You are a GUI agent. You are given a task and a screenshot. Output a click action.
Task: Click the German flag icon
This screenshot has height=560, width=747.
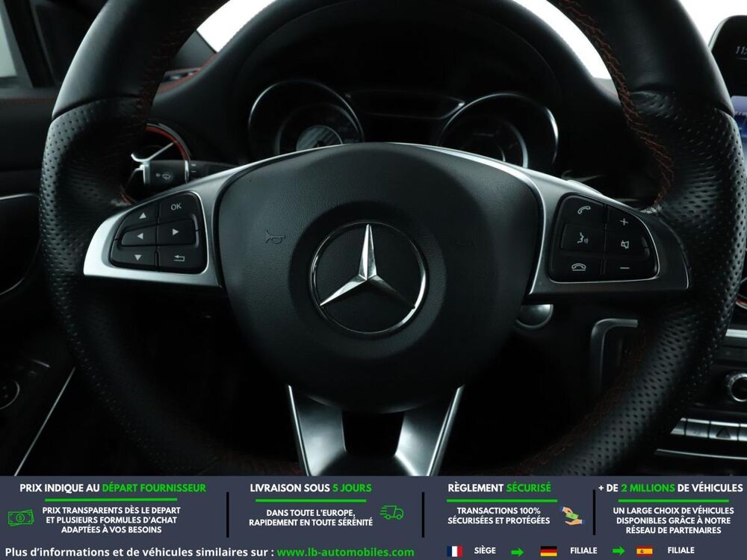(x=548, y=551)
